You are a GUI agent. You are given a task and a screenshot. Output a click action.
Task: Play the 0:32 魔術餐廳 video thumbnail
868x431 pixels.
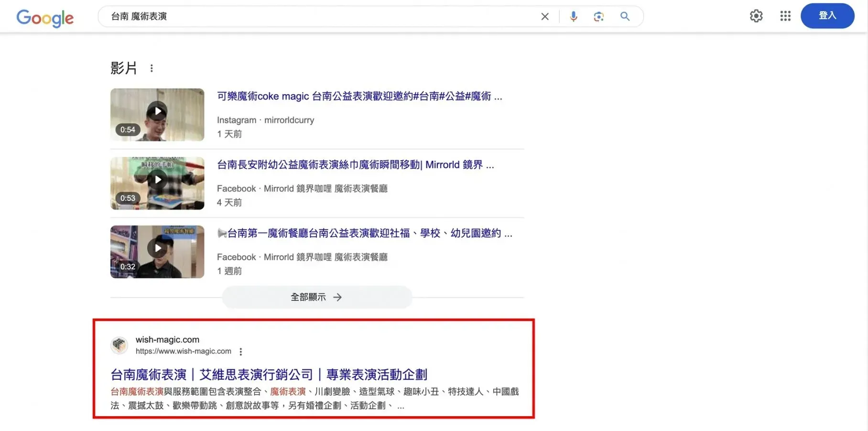coord(157,252)
